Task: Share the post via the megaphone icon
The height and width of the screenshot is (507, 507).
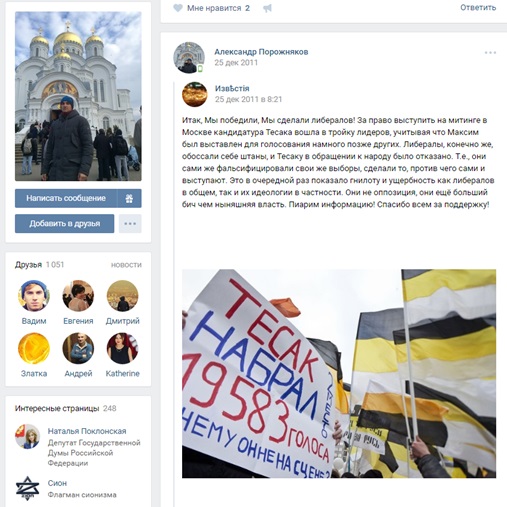Action: (x=267, y=8)
